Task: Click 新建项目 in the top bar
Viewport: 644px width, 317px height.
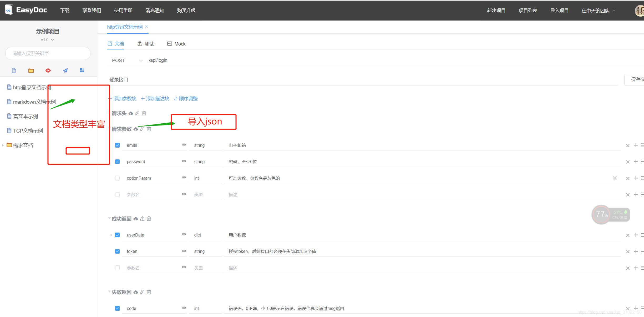Action: point(496,11)
